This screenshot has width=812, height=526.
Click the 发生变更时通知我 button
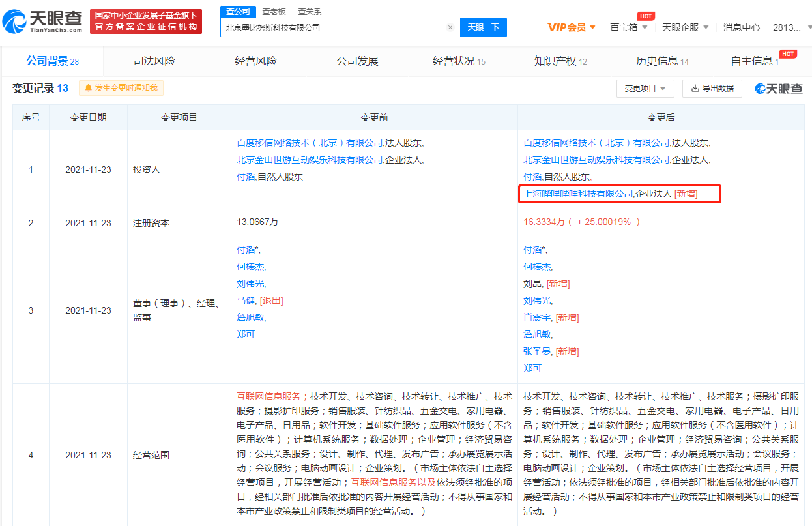(121, 88)
